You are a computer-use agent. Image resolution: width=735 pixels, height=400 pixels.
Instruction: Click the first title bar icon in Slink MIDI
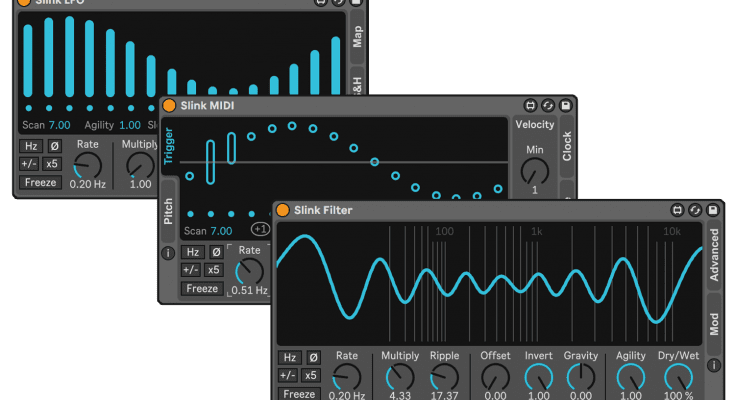(530, 106)
